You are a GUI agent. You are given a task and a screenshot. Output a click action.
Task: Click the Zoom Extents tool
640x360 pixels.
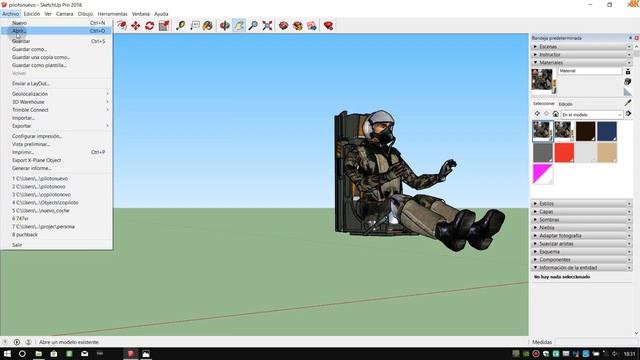click(267, 26)
